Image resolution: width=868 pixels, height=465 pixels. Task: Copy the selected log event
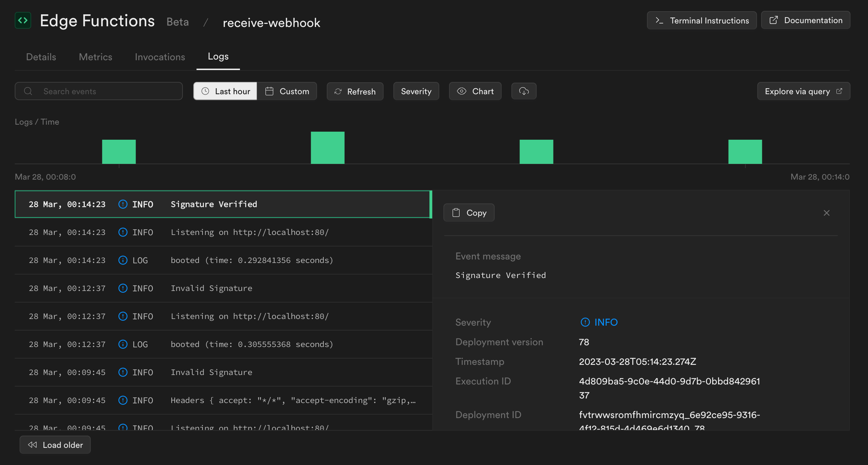[469, 213]
